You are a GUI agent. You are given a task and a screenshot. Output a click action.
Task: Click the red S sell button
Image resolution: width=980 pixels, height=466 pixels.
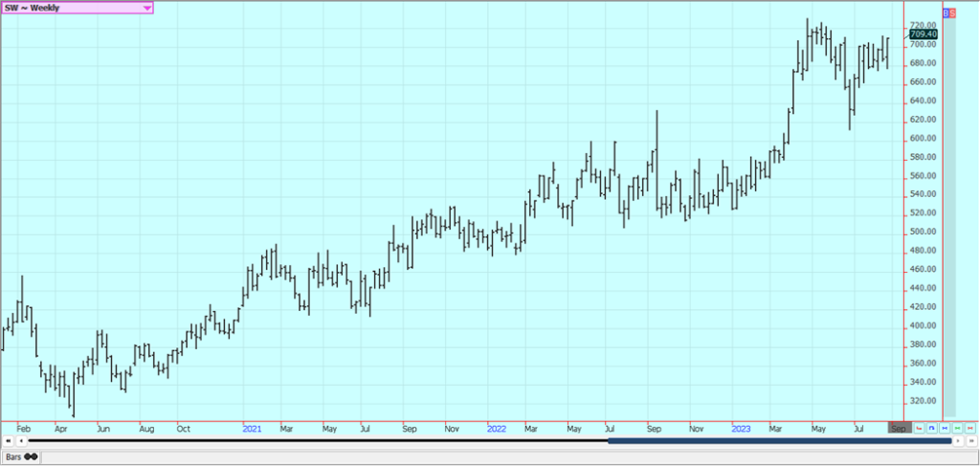pos(952,12)
